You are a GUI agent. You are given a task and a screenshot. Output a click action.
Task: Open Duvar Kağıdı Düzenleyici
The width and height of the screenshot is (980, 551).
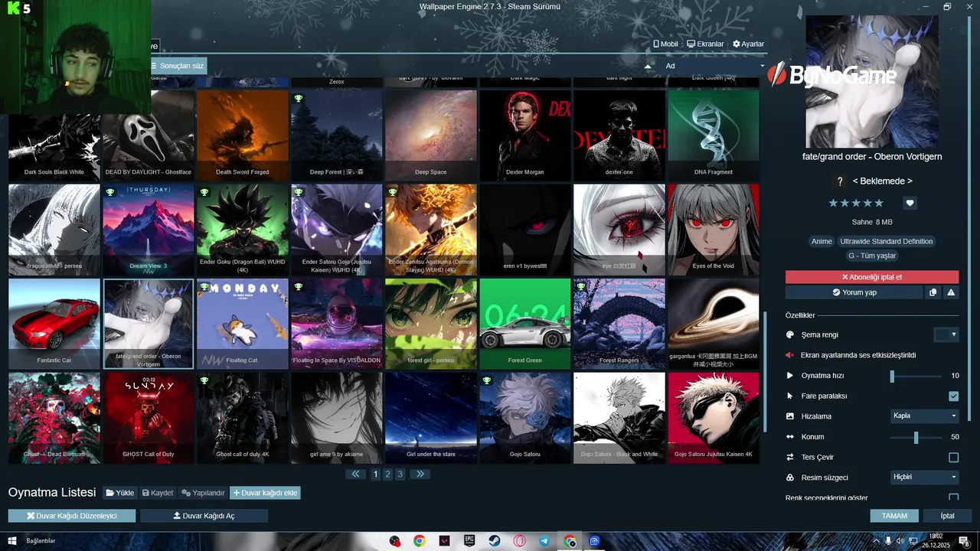[72, 516]
